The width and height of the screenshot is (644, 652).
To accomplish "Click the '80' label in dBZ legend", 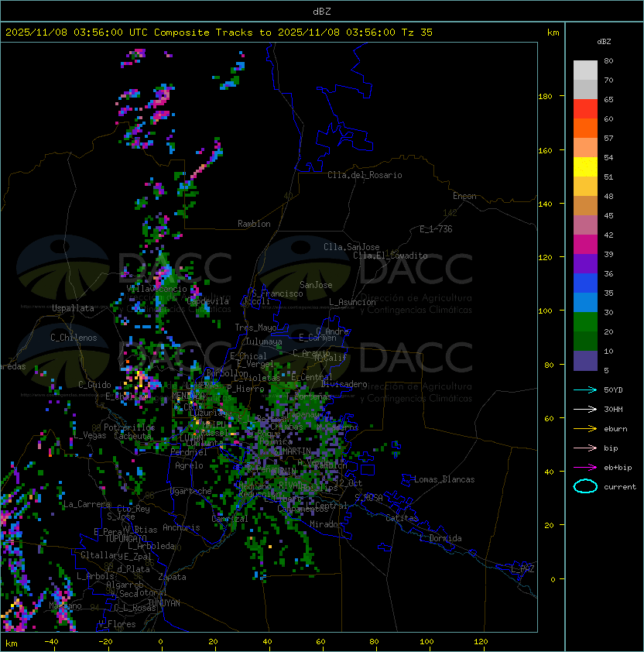I will [x=608, y=60].
